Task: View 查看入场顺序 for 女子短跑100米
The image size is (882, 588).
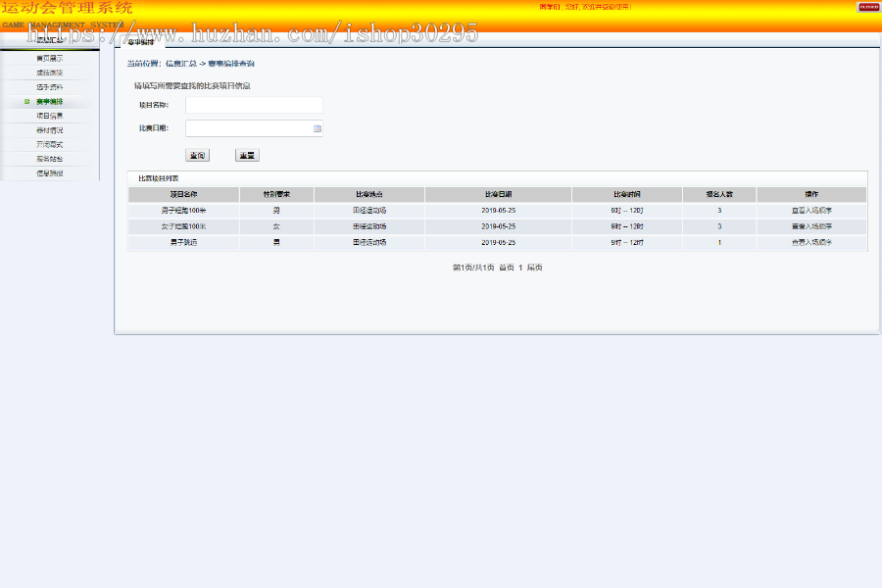Action: pos(813,226)
